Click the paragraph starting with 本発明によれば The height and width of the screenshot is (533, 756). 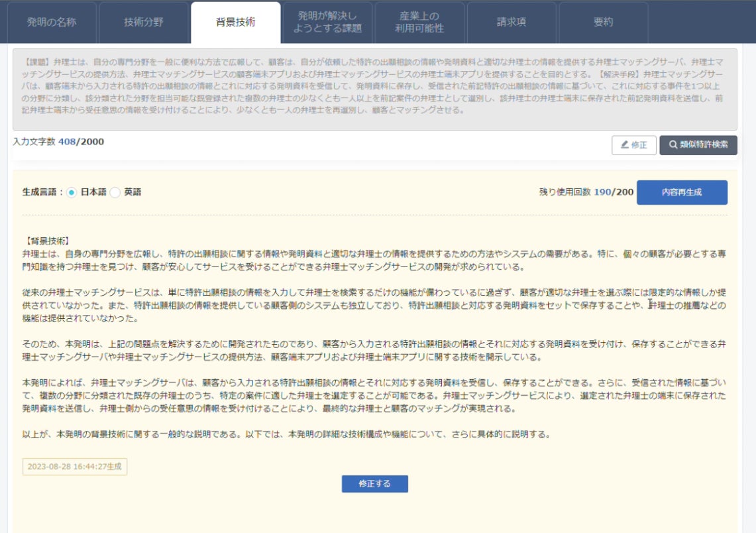click(x=374, y=396)
